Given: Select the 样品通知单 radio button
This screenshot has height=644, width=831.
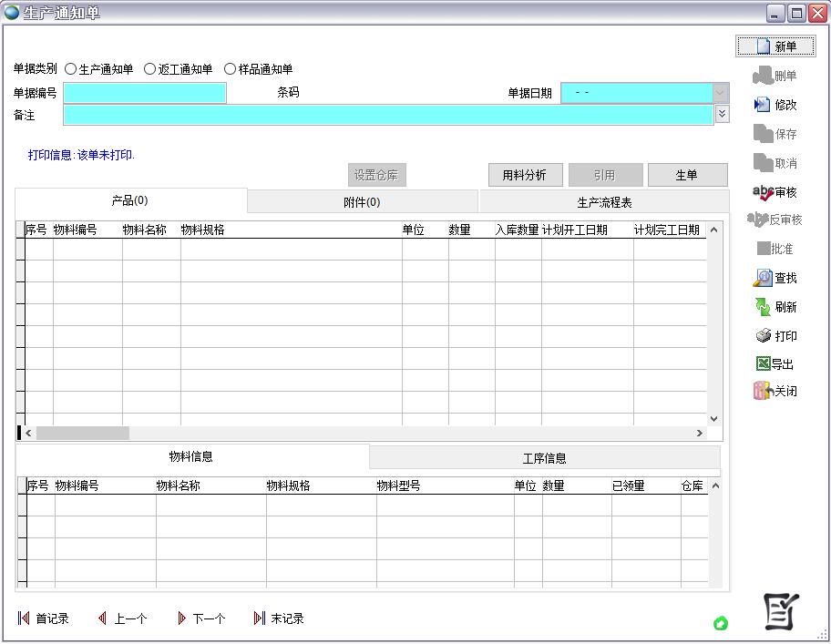Looking at the screenshot, I should coord(230,69).
